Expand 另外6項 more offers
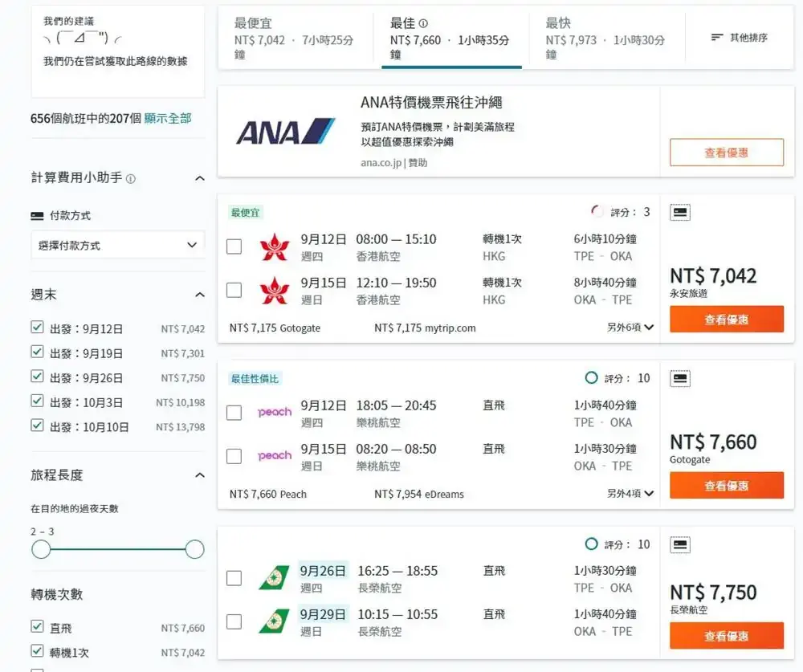 point(630,328)
